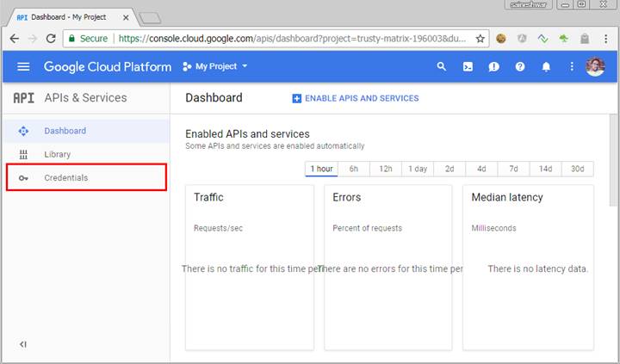The height and width of the screenshot is (364, 620).
Task: Click the Dashboard sidebar icon
Action: 23,131
